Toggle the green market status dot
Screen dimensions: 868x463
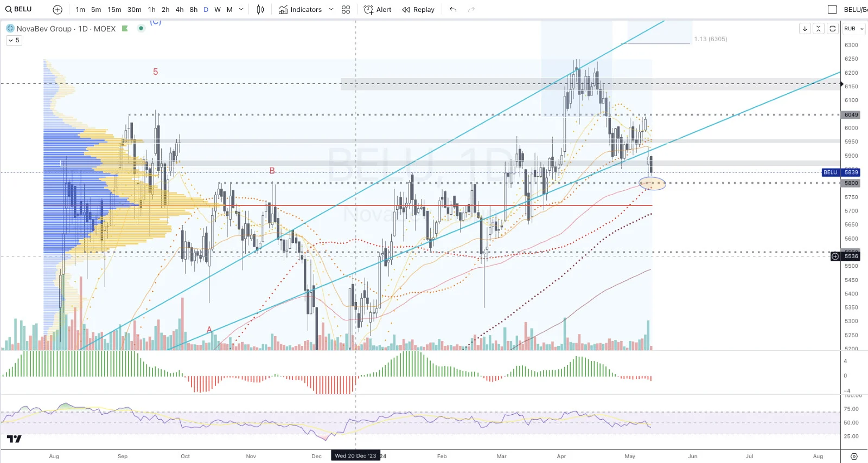pos(141,28)
